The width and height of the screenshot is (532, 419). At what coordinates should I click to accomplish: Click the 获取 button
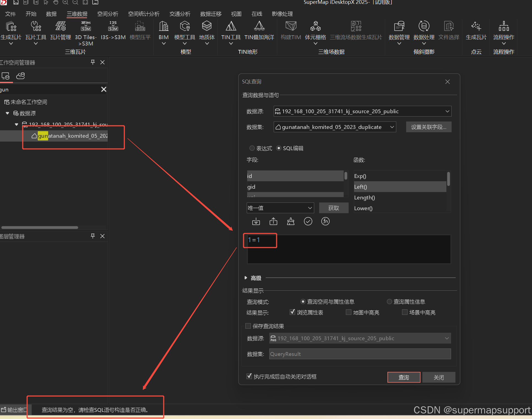click(x=334, y=208)
